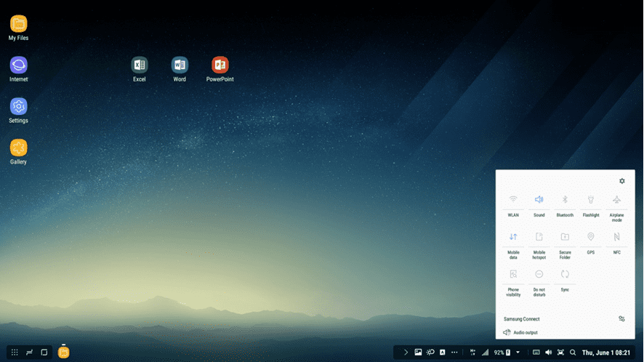The image size is (644, 362).
Task: Open the Gallery app icon
Action: click(19, 148)
